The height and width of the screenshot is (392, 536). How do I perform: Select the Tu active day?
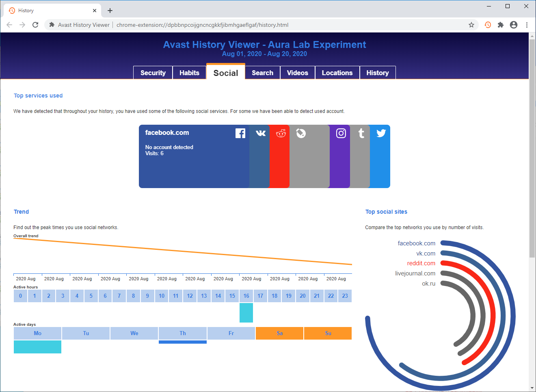[x=86, y=333]
